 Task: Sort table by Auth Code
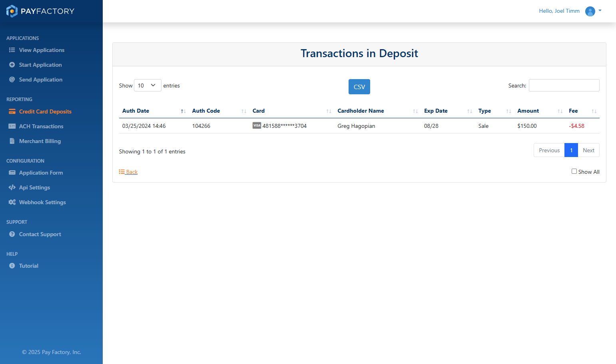[219, 111]
